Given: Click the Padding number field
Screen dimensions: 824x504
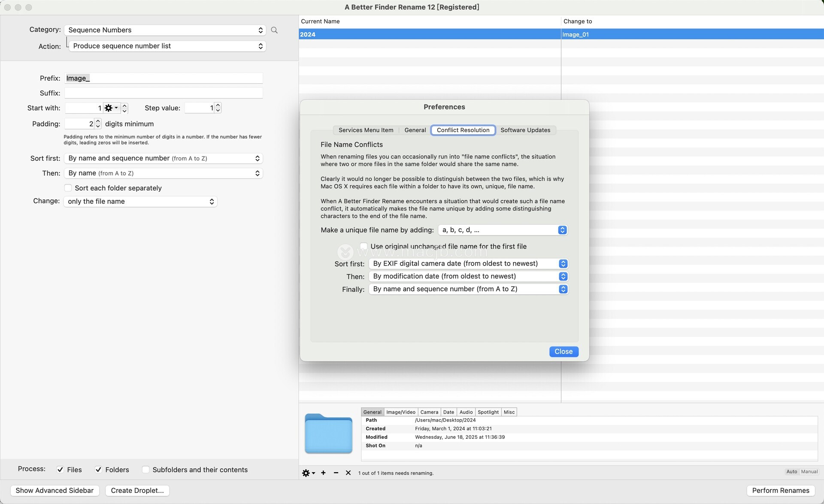Looking at the screenshot, I should [x=79, y=124].
